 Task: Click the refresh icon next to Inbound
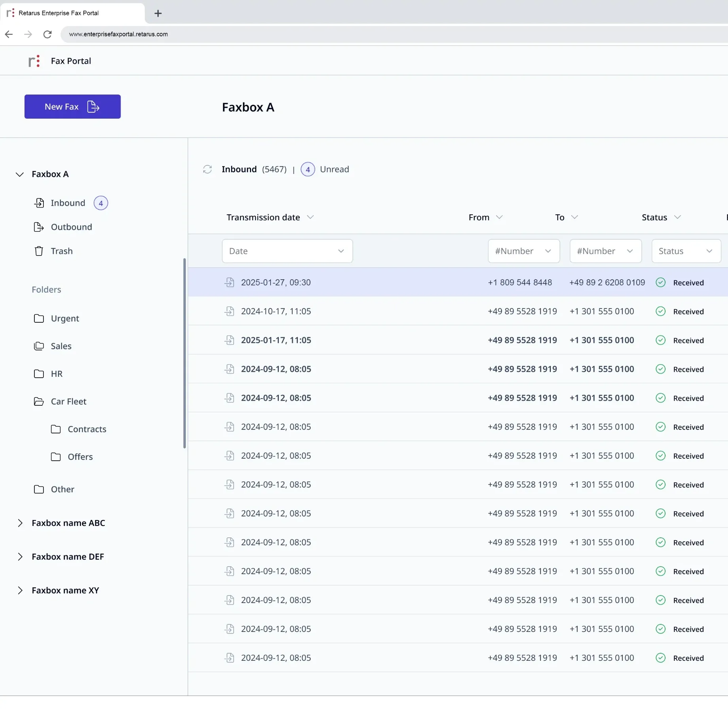click(207, 169)
